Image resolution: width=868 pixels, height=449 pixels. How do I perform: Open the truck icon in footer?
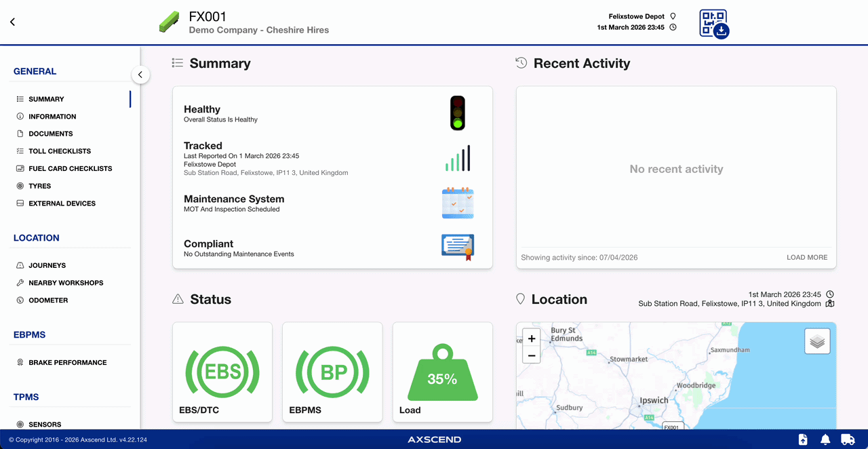pyautogui.click(x=848, y=440)
